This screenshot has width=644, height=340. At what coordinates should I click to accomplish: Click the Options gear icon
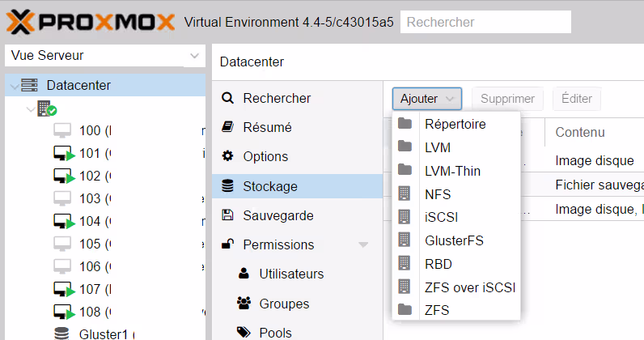point(227,156)
